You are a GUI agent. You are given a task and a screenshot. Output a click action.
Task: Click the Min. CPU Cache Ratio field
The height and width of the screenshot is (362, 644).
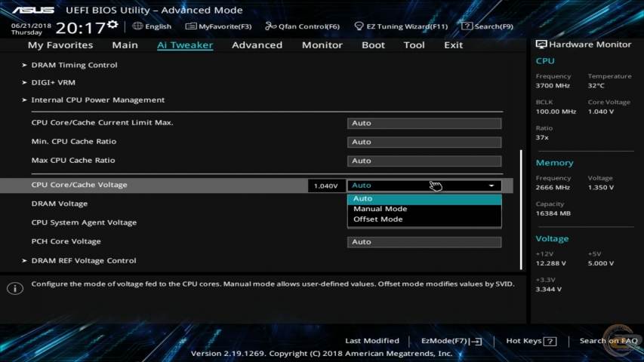[x=424, y=142]
